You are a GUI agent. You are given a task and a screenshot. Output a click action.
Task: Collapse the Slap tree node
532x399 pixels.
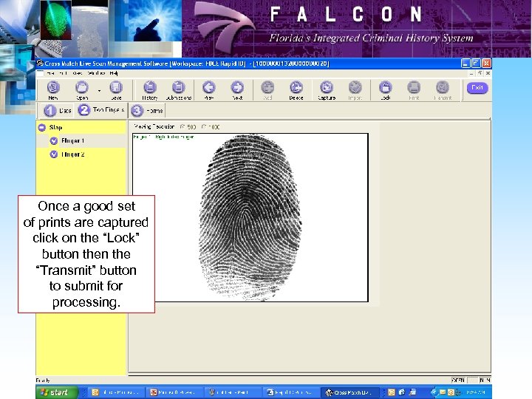[x=42, y=128]
